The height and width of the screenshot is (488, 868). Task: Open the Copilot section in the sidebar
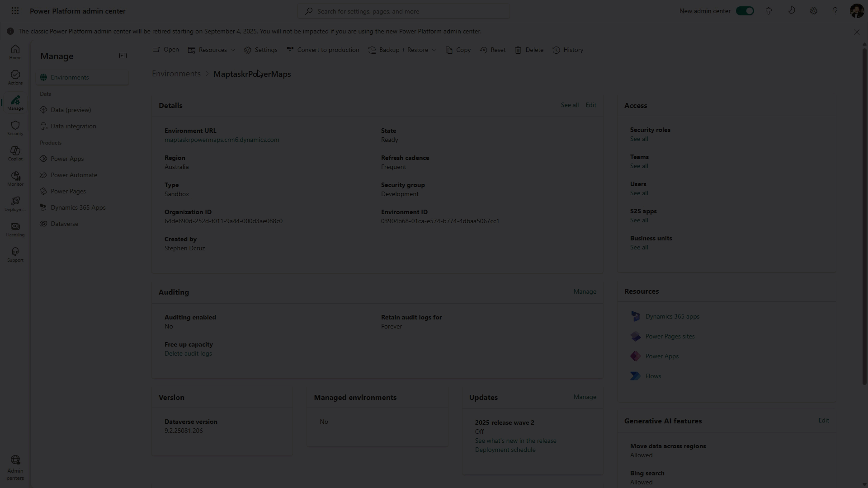click(15, 153)
